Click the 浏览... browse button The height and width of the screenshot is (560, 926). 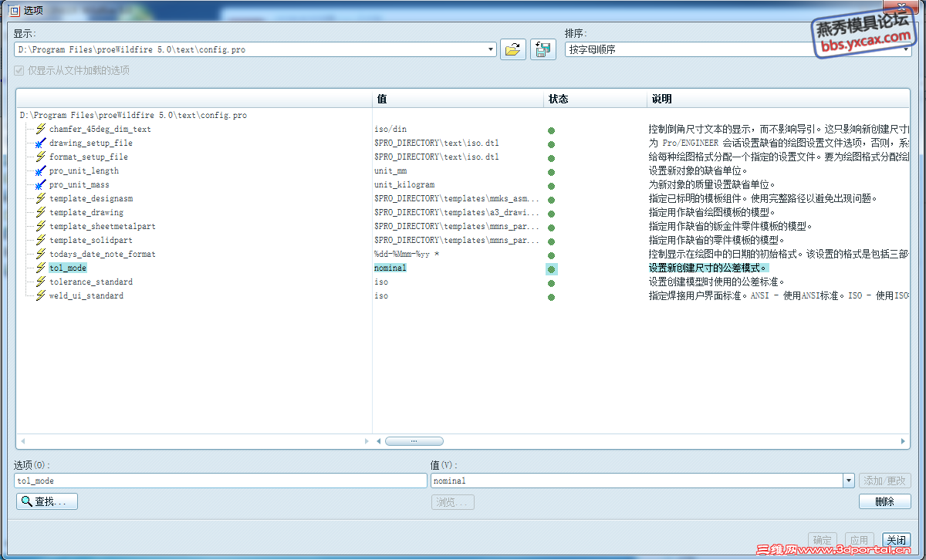point(453,502)
